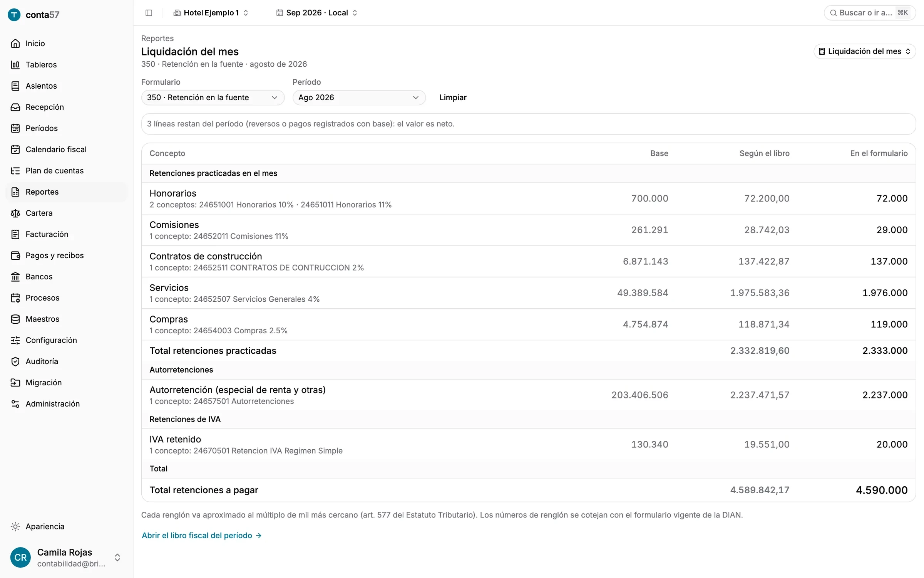Image resolution: width=924 pixels, height=578 pixels.
Task: Open Apariencia theme settings
Action: point(66,526)
